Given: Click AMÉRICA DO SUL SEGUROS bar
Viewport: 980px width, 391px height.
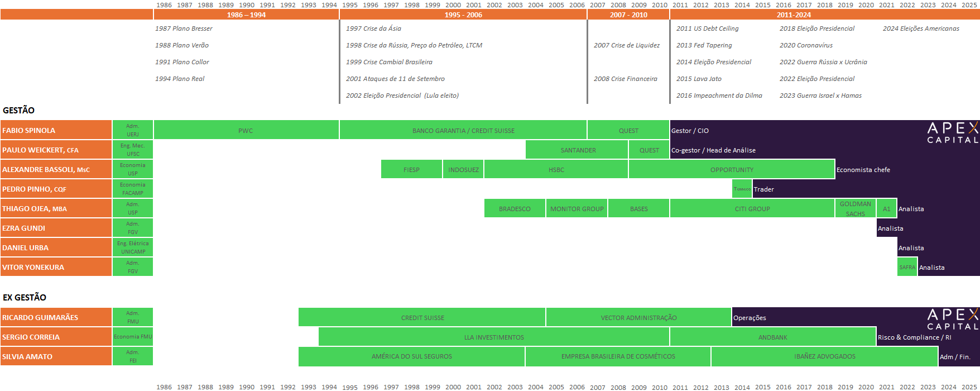Looking at the screenshot, I should click(x=411, y=356).
